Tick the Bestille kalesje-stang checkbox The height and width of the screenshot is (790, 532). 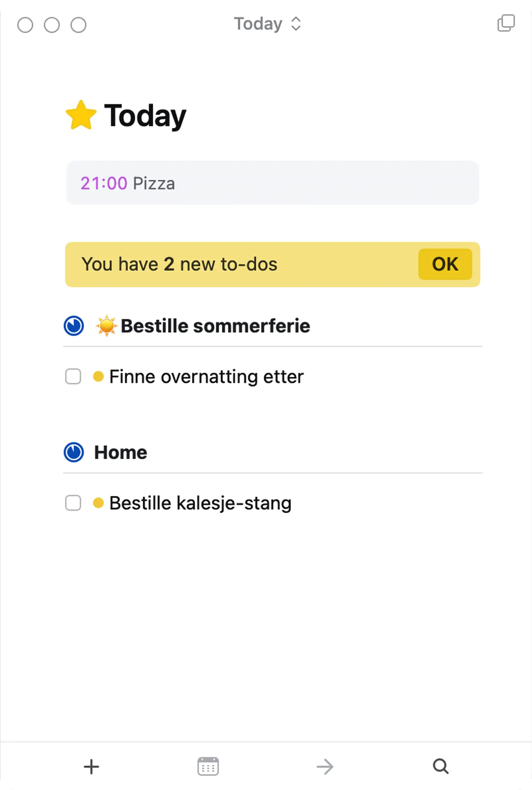(x=73, y=503)
